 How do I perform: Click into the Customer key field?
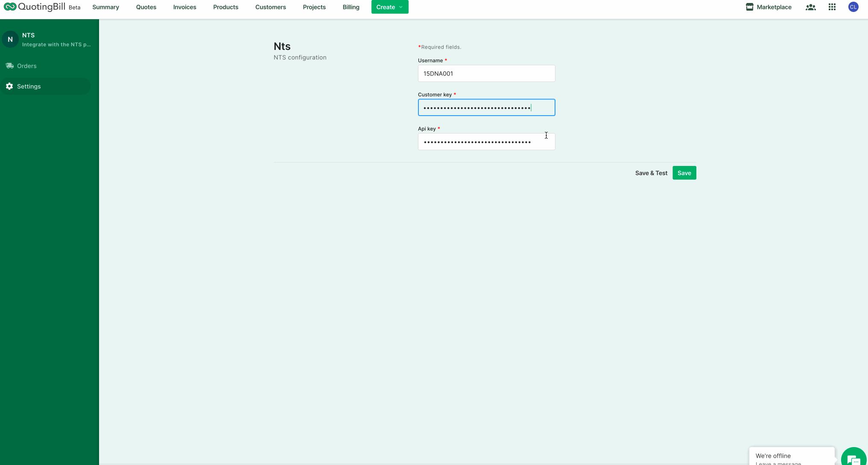point(486,108)
